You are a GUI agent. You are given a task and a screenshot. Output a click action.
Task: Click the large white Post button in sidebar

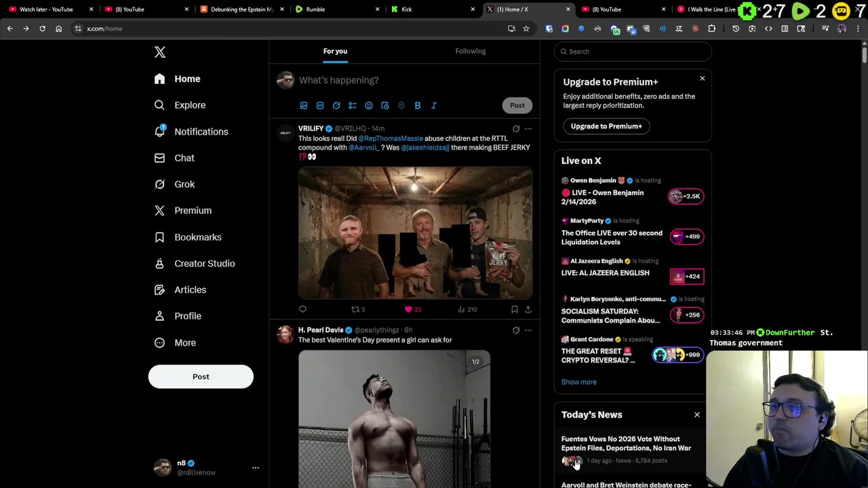tap(201, 377)
